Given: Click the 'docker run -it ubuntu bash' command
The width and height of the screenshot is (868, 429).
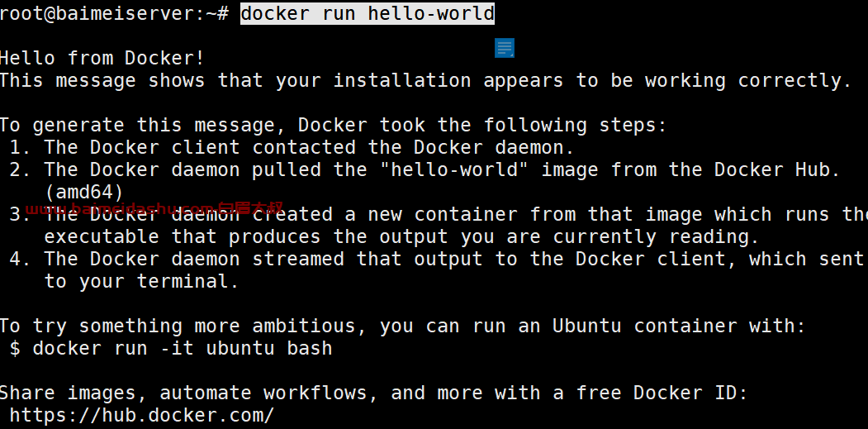Looking at the screenshot, I should [x=183, y=348].
